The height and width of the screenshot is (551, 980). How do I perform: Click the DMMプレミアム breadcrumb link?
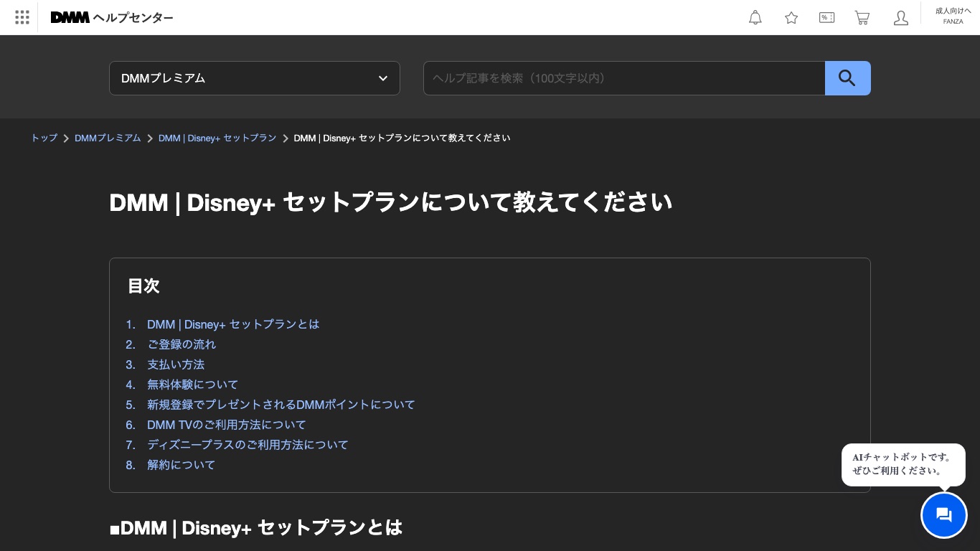[108, 138]
